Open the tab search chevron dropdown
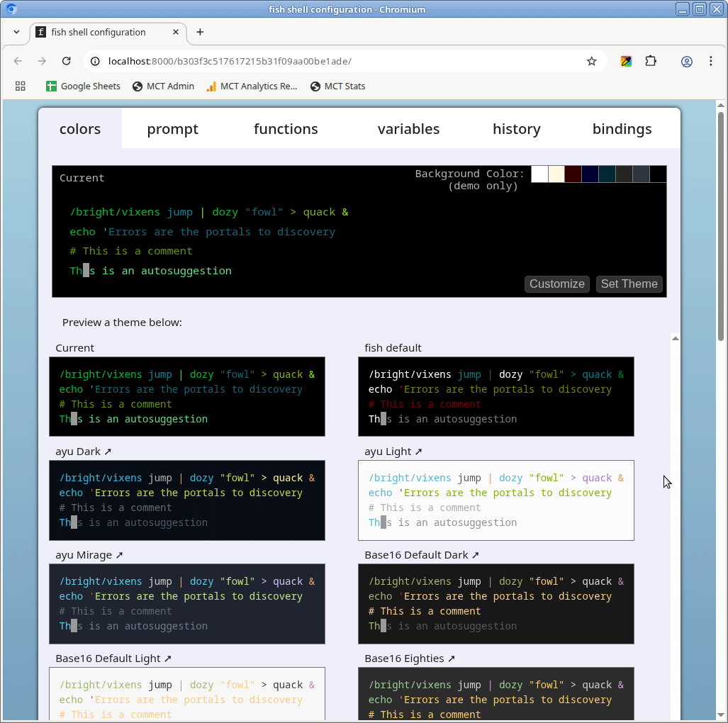This screenshot has height=723, width=728. coord(16,32)
